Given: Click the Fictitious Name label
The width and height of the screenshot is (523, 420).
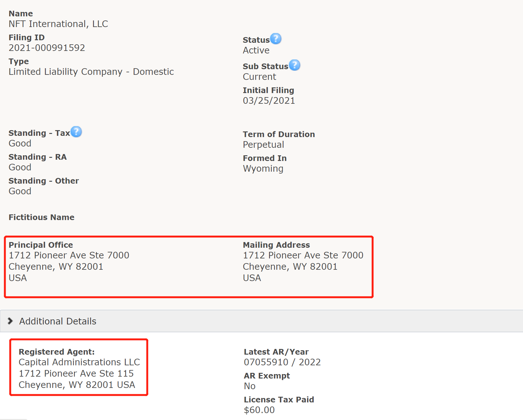Looking at the screenshot, I should [41, 217].
